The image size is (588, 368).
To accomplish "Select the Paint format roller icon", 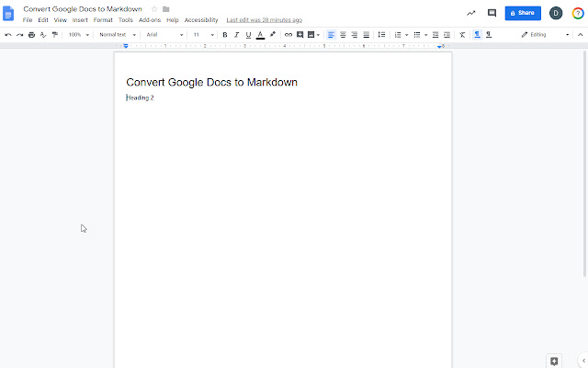I will [x=55, y=35].
